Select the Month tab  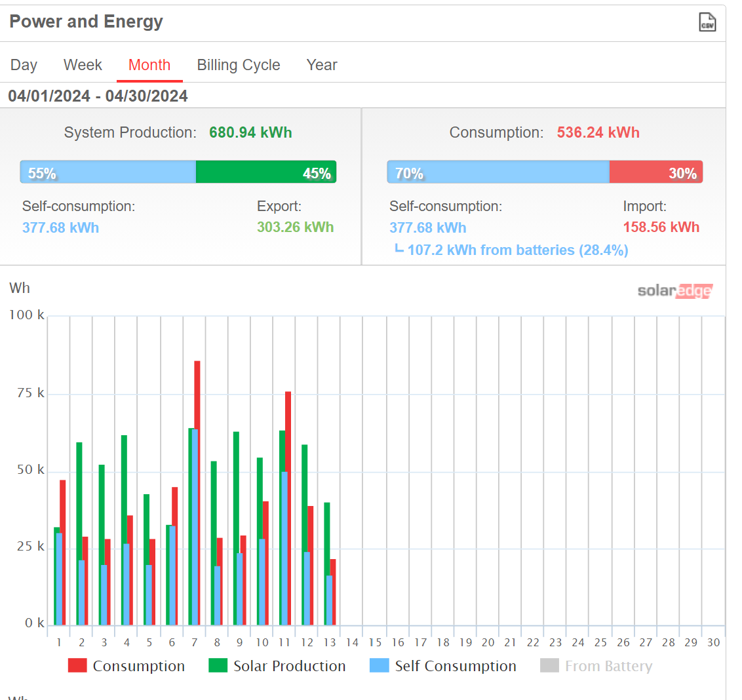point(149,65)
